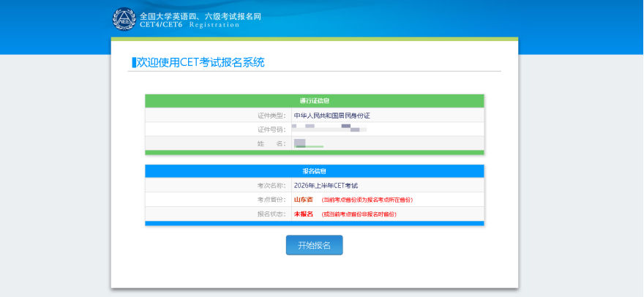This screenshot has width=644, height=297.
Task: Click the CET circular logo icon
Action: (x=124, y=19)
